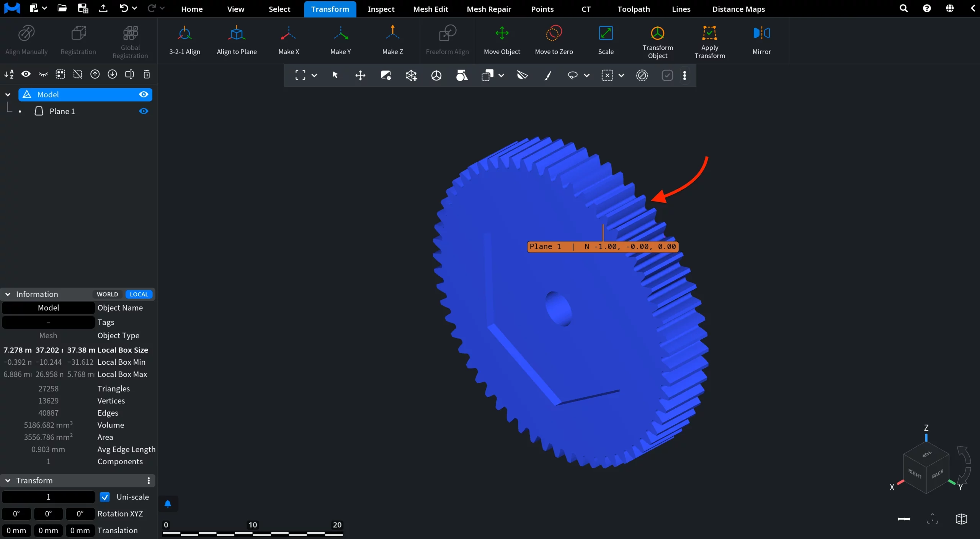This screenshot has width=980, height=539.
Task: Activate the Move Object tool
Action: (x=502, y=40)
